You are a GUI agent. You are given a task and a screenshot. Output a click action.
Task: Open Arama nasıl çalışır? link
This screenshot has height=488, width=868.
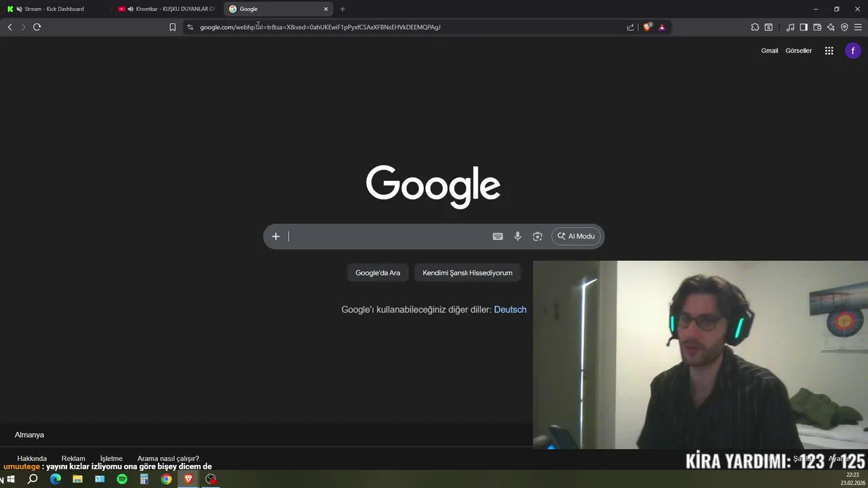click(168, 458)
